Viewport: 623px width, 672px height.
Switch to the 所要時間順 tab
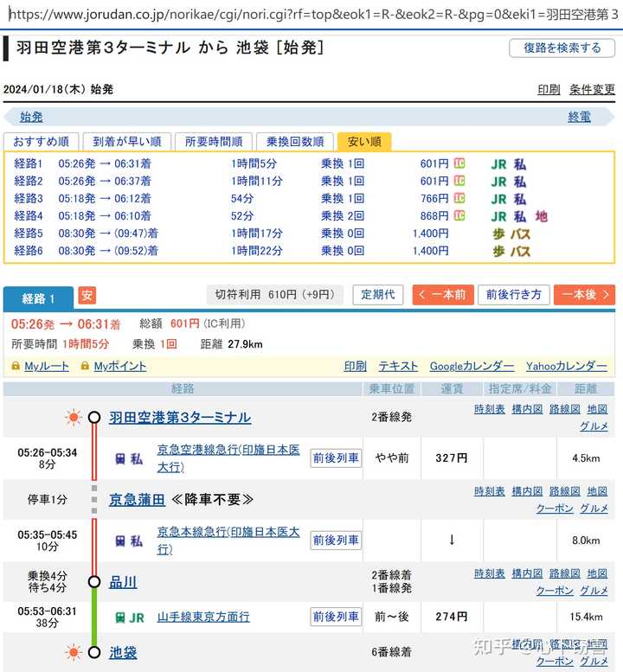click(214, 142)
